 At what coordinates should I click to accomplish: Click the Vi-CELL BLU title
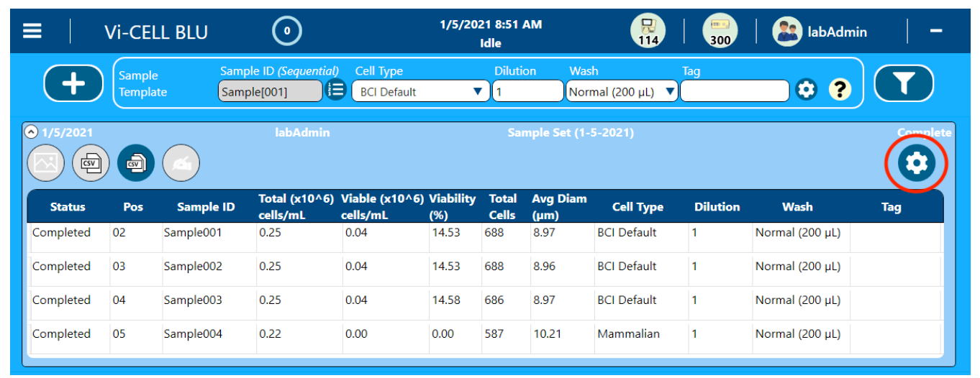coord(156,33)
